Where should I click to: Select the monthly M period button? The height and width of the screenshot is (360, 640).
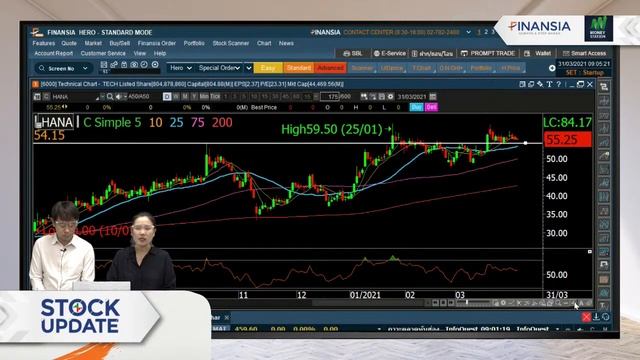point(185,97)
